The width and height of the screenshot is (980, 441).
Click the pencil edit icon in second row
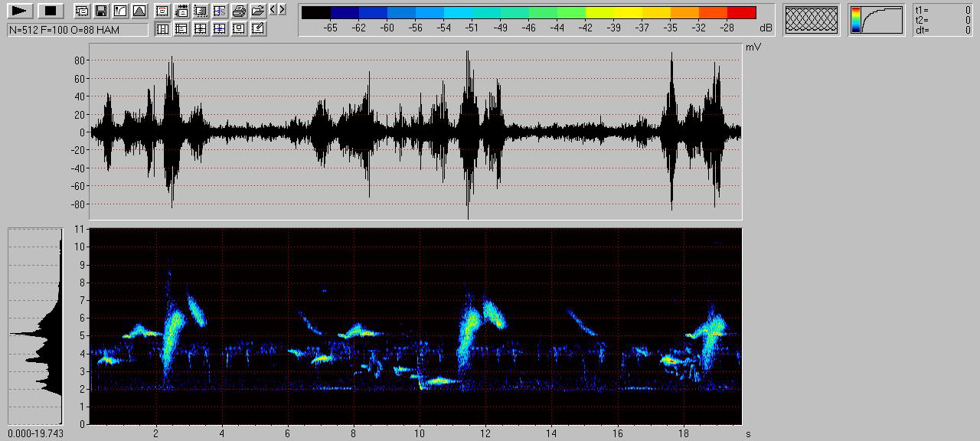[x=258, y=29]
